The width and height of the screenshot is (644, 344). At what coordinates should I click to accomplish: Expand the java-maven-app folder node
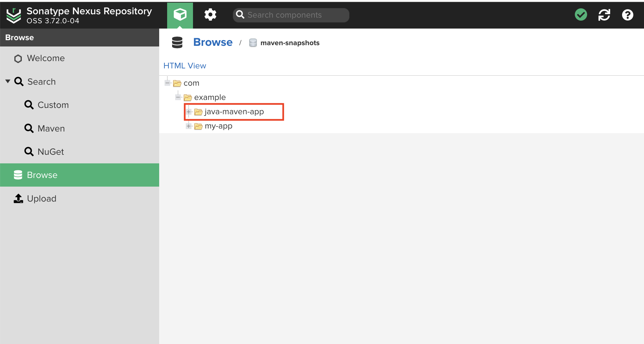pos(189,112)
